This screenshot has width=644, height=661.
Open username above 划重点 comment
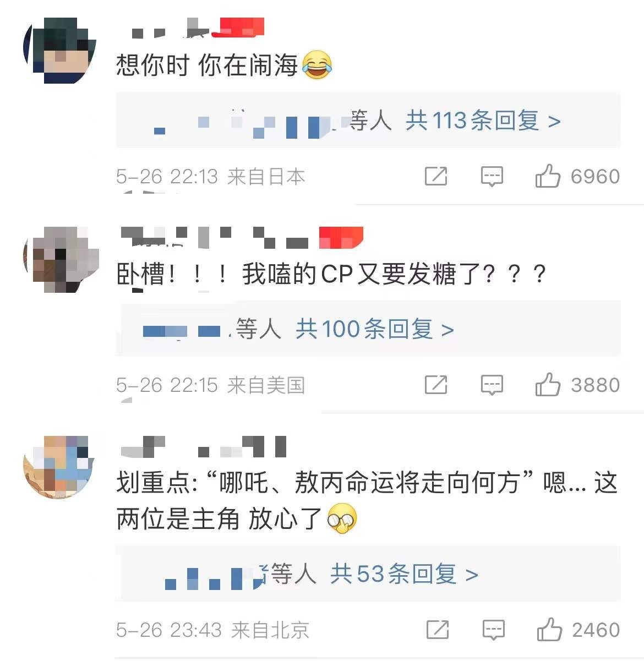pos(204,447)
